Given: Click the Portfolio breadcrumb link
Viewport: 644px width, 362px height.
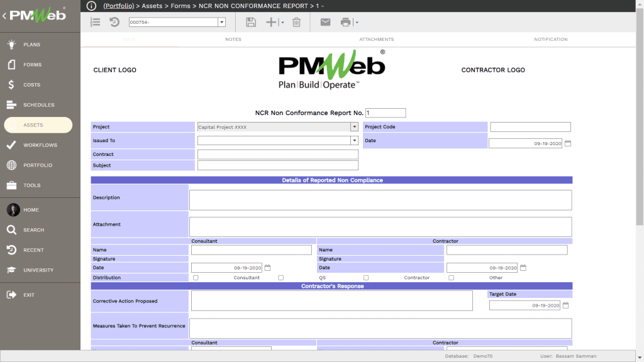Looking at the screenshot, I should (x=119, y=6).
